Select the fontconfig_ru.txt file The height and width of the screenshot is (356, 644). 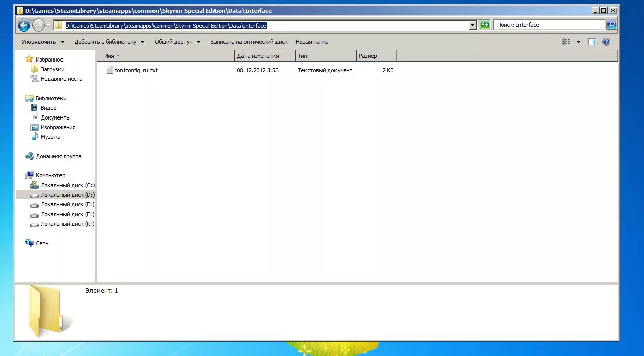136,70
